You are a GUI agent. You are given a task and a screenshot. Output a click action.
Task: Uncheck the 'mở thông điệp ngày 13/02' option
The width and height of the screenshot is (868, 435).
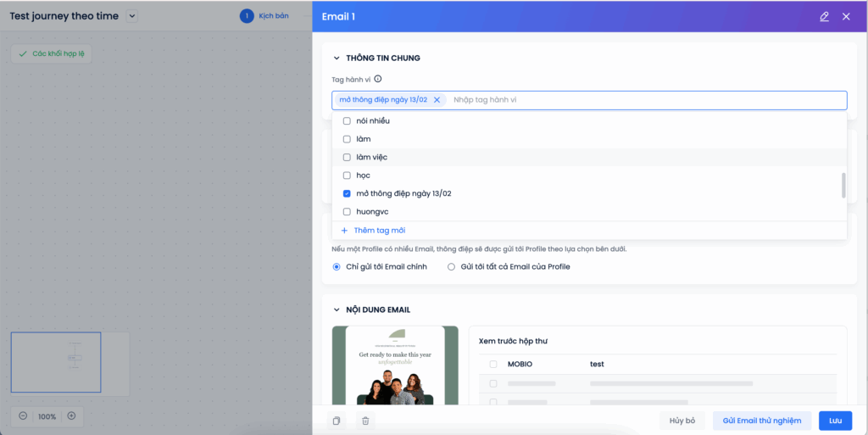click(346, 193)
